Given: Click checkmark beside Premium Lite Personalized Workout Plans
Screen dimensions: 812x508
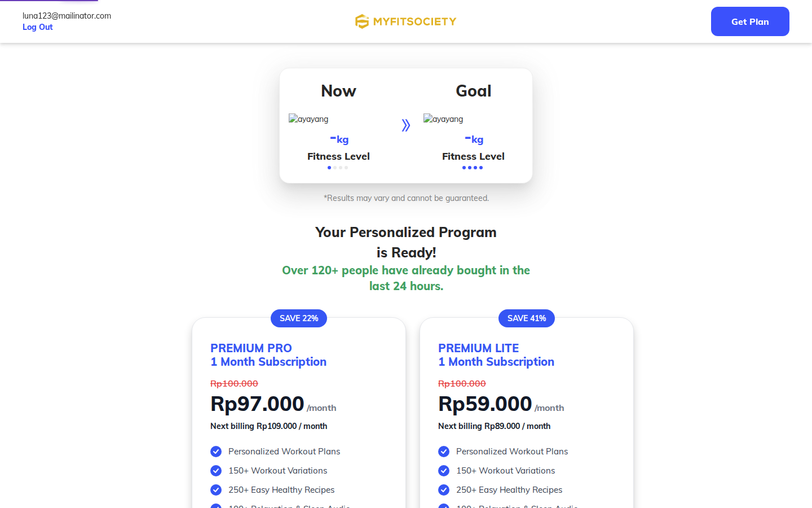Looking at the screenshot, I should pyautogui.click(x=444, y=452).
